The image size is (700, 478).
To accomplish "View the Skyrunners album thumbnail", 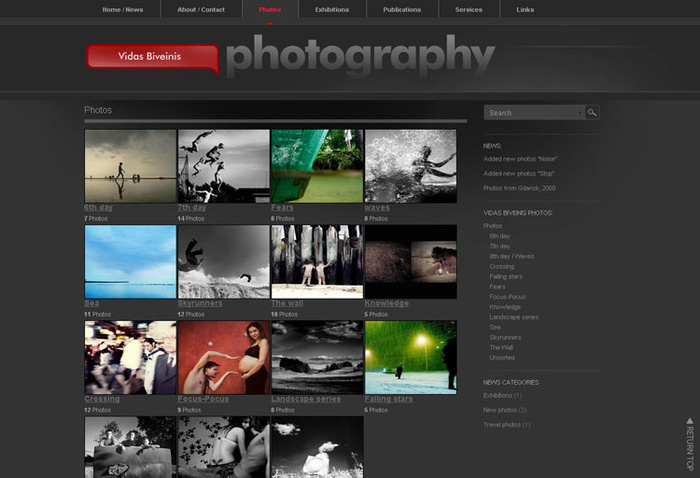I will (223, 261).
